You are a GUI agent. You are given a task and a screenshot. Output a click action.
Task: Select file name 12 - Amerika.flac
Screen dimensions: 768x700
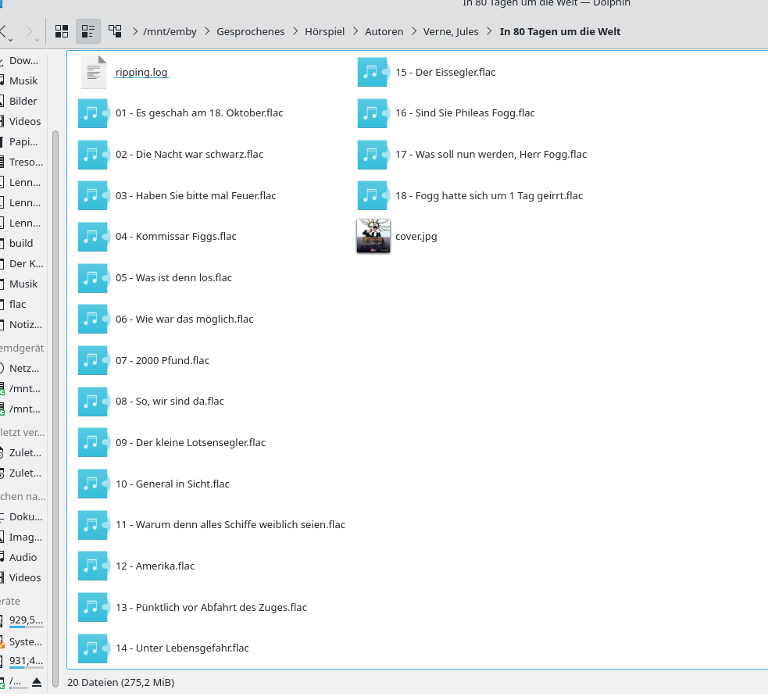tap(155, 566)
